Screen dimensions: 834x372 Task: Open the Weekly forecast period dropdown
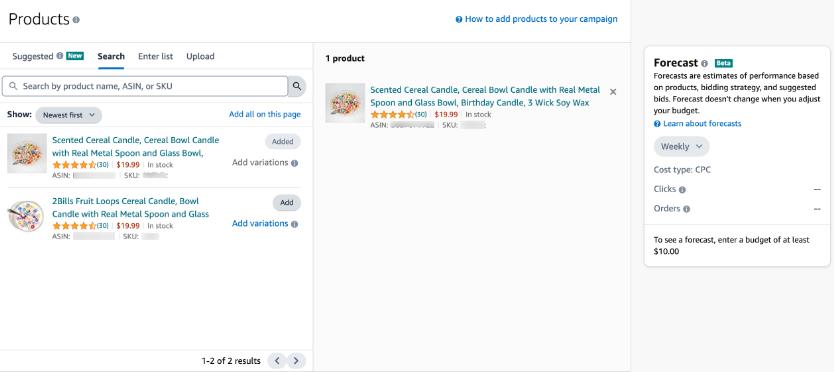coord(681,146)
